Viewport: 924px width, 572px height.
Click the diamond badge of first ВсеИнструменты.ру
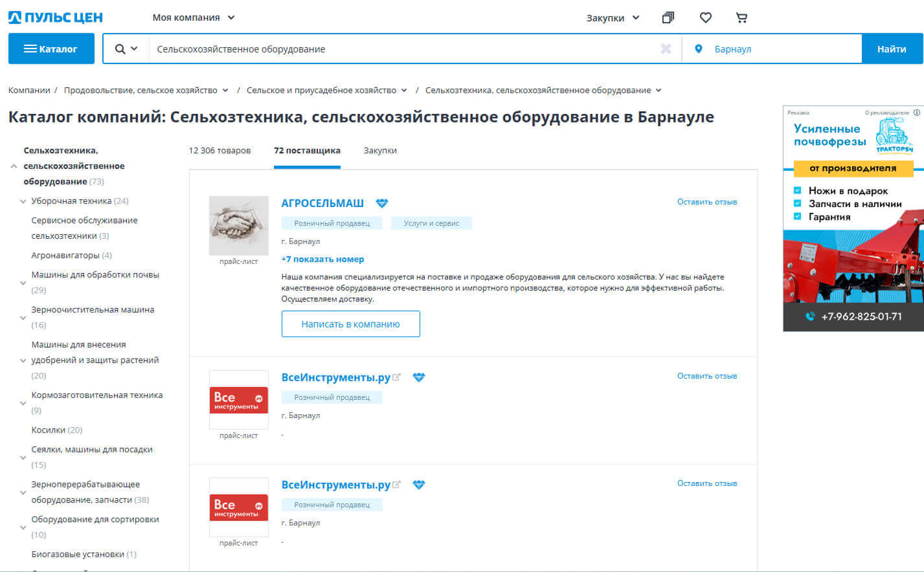[x=419, y=377]
